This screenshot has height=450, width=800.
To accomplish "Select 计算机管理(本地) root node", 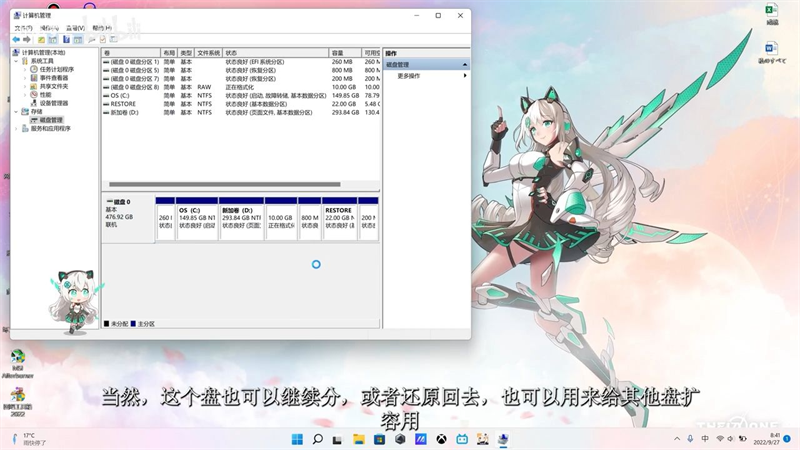I will tap(43, 53).
